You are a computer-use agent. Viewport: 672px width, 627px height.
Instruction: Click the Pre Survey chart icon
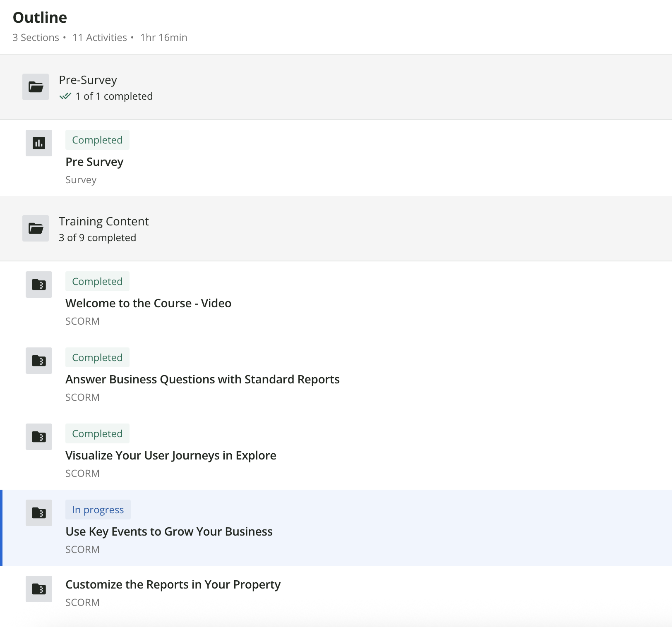pos(39,143)
